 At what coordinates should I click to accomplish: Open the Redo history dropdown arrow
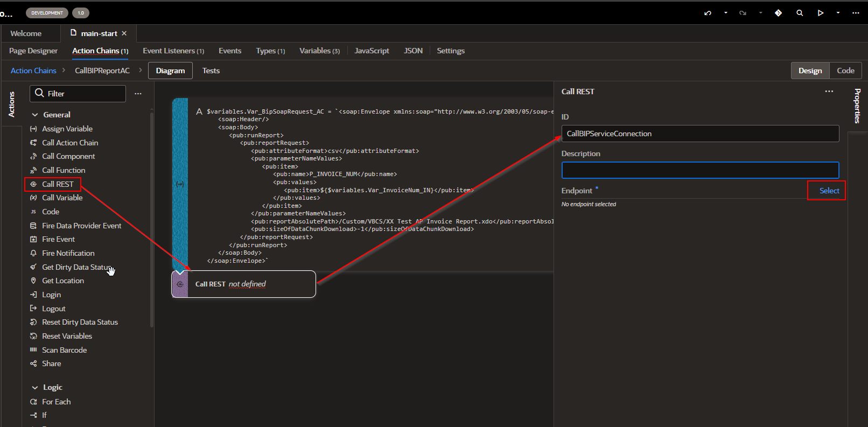point(761,13)
